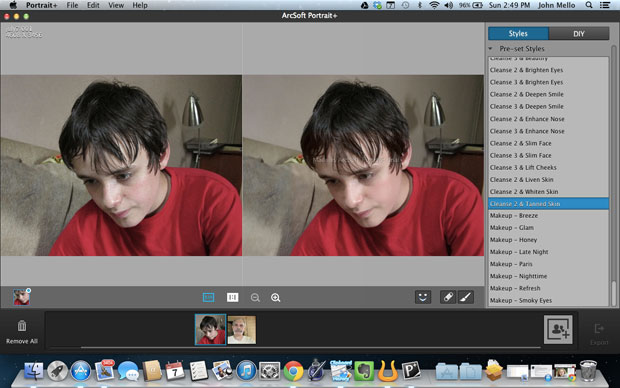Open Portrait+ P icon in the Dock
Image resolution: width=620 pixels, height=388 pixels.
(x=411, y=371)
